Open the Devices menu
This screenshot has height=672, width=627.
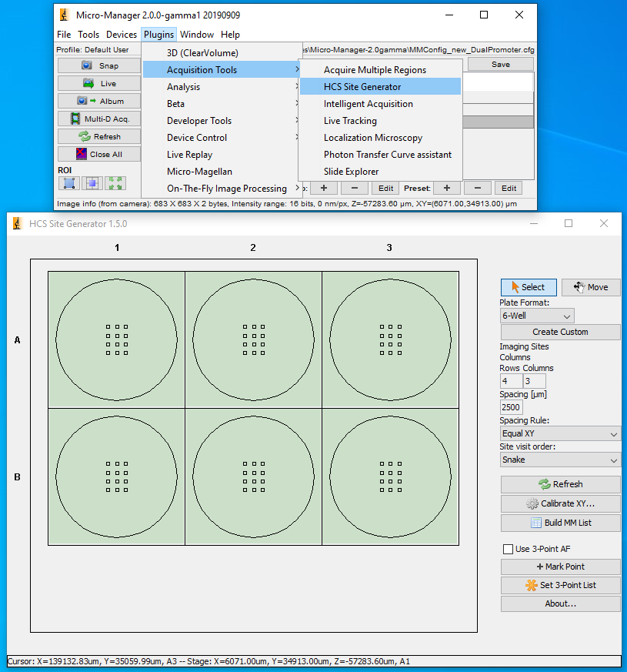coord(122,35)
